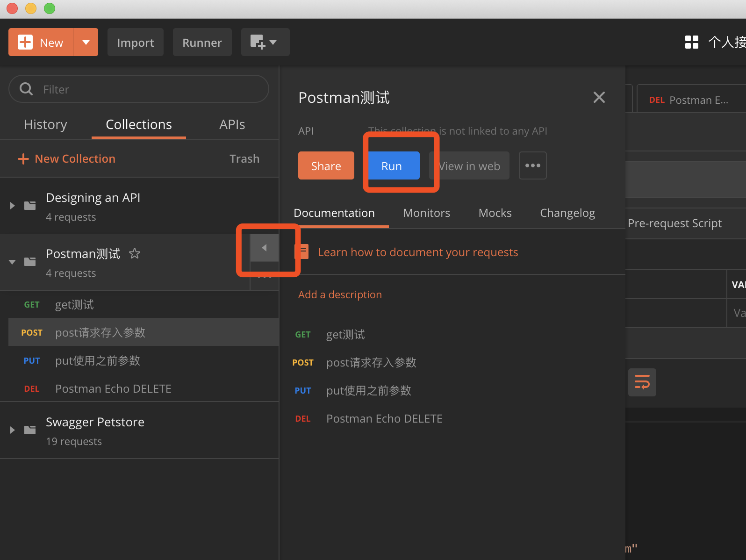Click the blue Run button

click(x=392, y=165)
